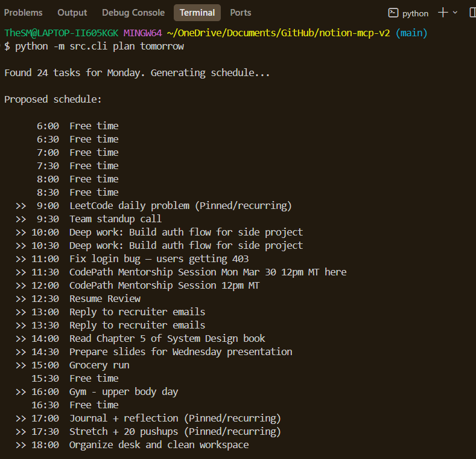Click the command 'python -m src.cli plan tomorrow'
476x459 pixels.
tap(100, 47)
